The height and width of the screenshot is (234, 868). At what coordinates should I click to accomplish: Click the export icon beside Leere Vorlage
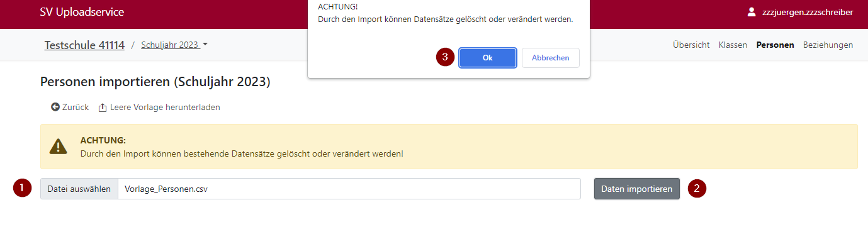[103, 108]
